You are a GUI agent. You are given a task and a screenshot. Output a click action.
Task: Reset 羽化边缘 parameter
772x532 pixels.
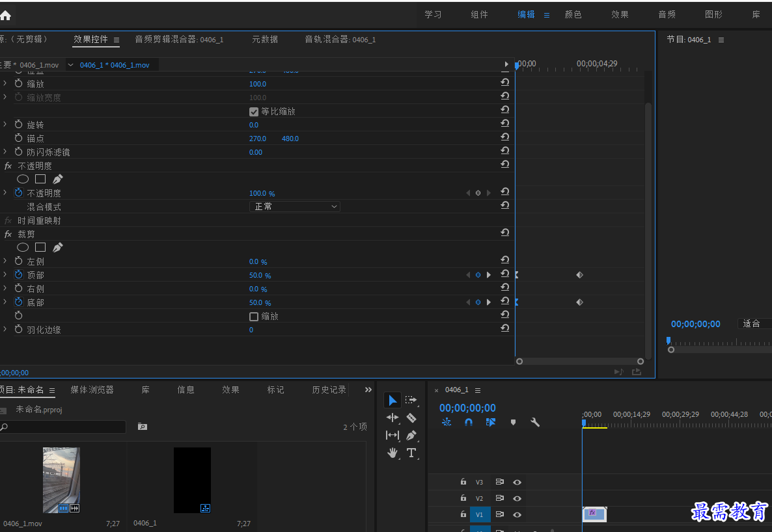(x=504, y=328)
